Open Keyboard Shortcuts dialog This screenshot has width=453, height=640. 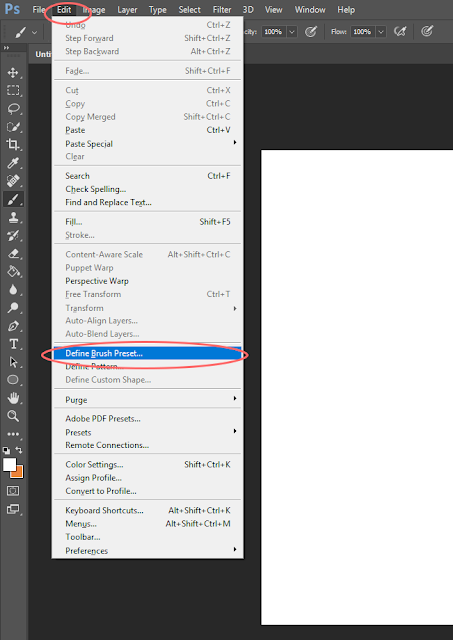pyautogui.click(x=148, y=511)
